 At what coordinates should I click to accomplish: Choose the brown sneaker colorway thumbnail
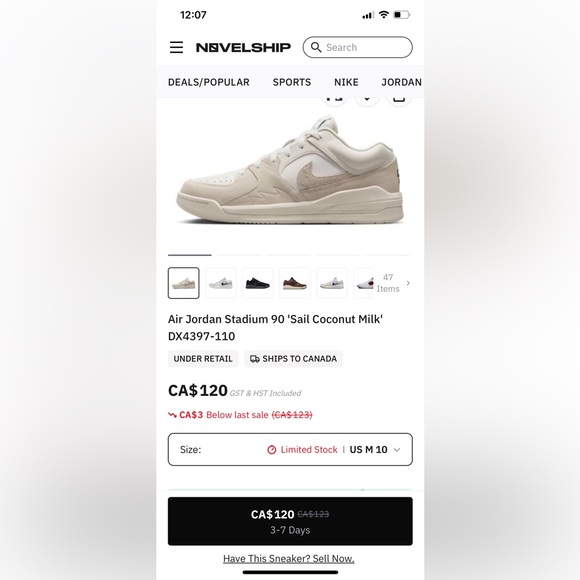click(295, 283)
